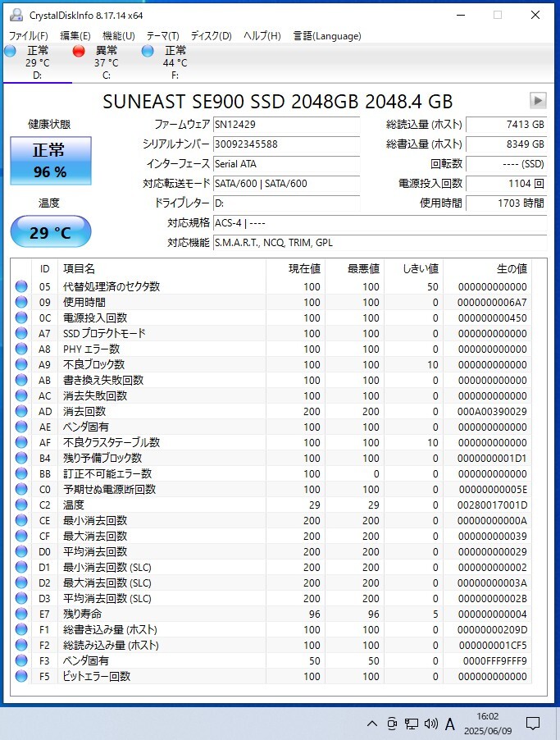Select the 予期せぬ電源断回数 row
The width and height of the screenshot is (560, 740).
coord(271,489)
